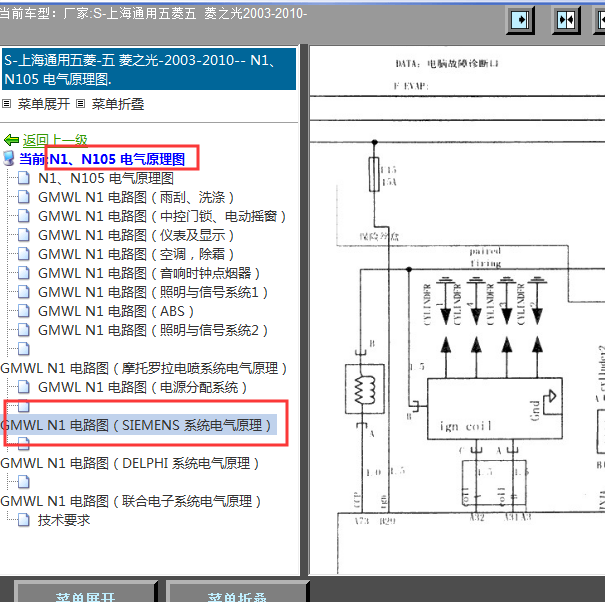Click document icon above 联合电子系统 entry
Image resolution: width=605 pixels, height=602 pixels.
tap(24, 482)
